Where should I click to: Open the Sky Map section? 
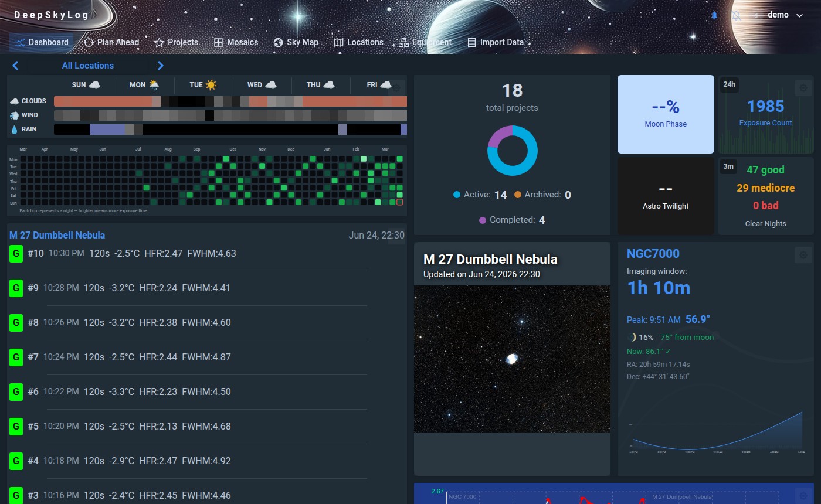click(x=296, y=42)
